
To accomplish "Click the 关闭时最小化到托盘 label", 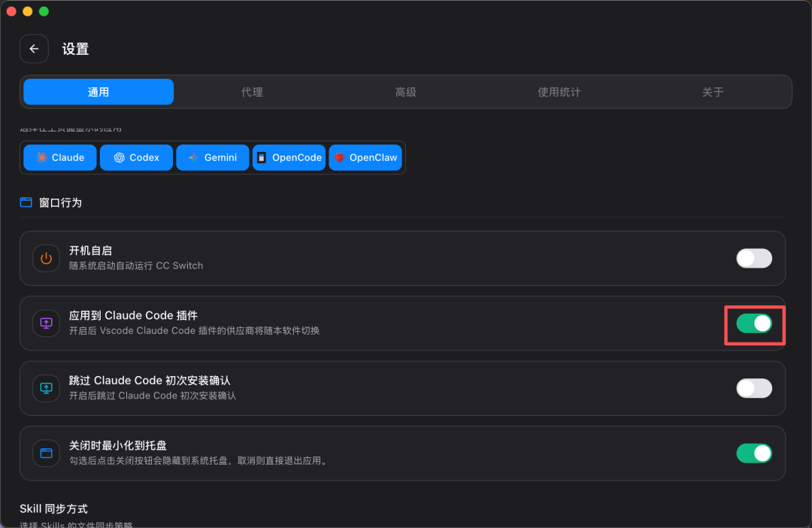I will pos(118,445).
